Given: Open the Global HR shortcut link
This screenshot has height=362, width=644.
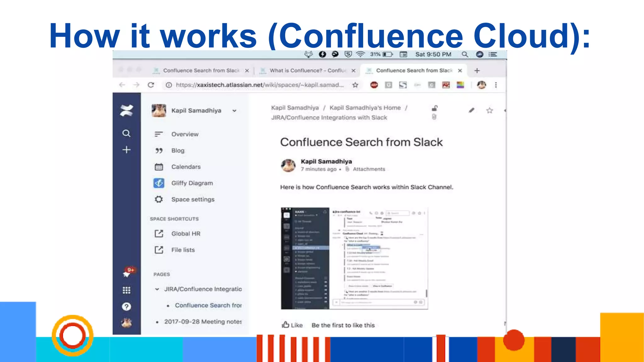Looking at the screenshot, I should 186,233.
